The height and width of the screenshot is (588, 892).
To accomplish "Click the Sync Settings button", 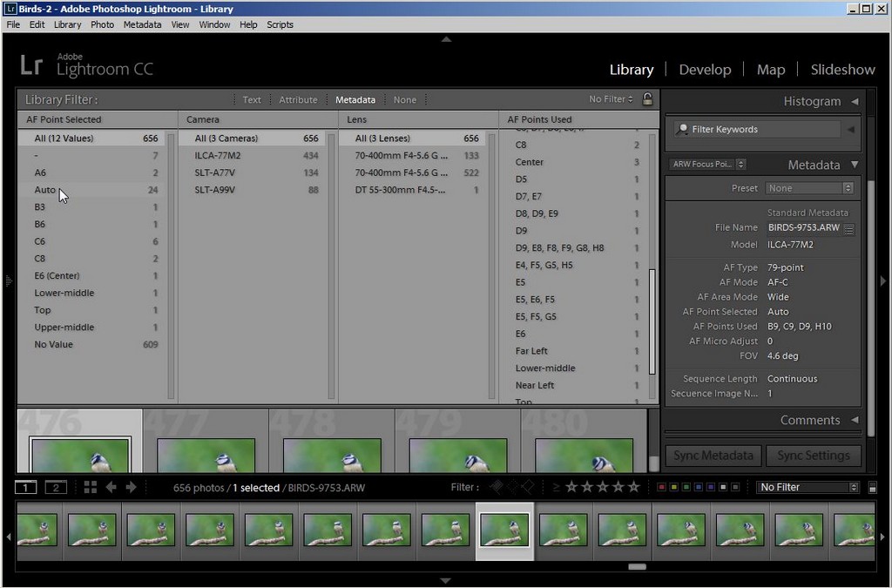I will click(811, 455).
